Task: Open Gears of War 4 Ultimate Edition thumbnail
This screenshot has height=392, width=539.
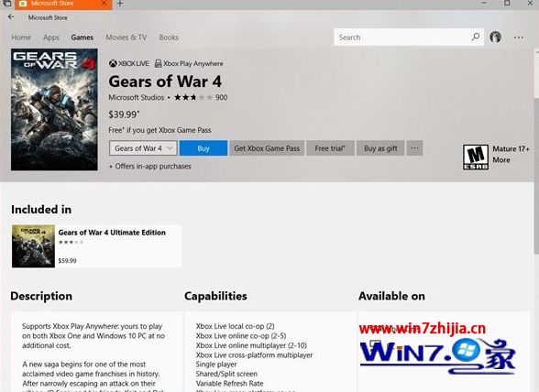Action: point(33,246)
